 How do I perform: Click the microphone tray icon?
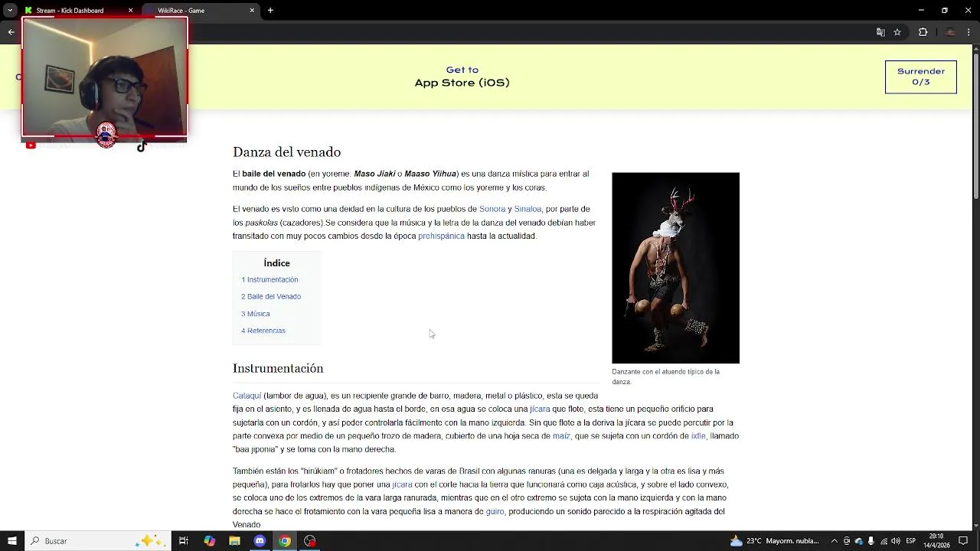(x=871, y=541)
